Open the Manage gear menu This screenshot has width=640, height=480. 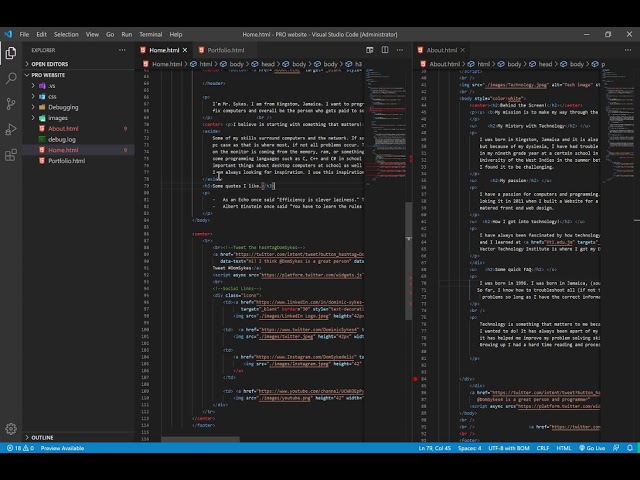(x=11, y=429)
